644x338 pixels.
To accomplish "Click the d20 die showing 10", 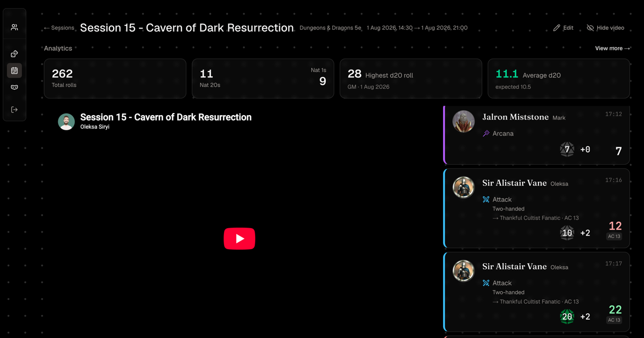I will [567, 233].
